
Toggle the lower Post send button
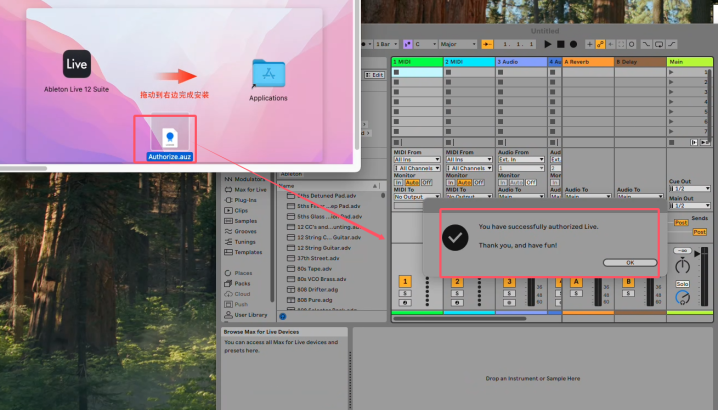coord(699,232)
